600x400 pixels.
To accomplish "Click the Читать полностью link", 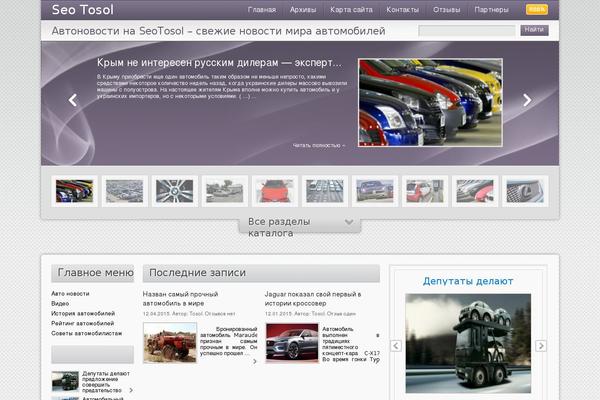I will click(x=318, y=145).
